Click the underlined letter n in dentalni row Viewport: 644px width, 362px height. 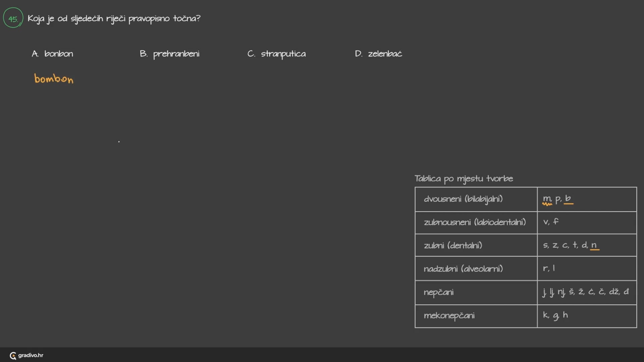[x=594, y=245]
